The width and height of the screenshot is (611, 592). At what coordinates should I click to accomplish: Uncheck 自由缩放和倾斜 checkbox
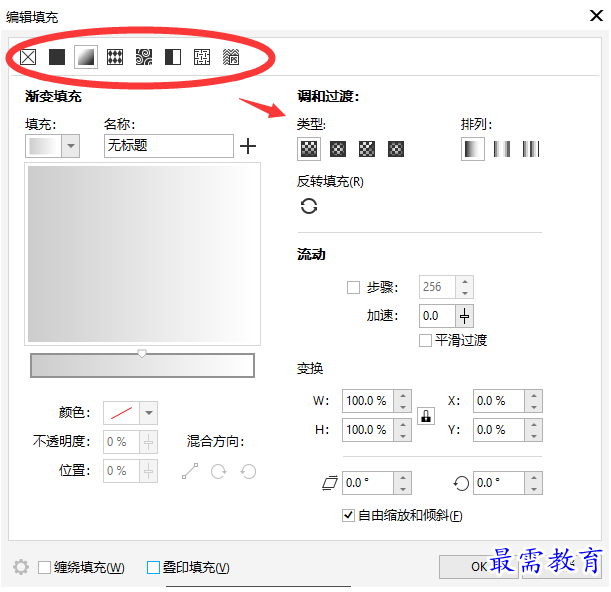coord(348,515)
